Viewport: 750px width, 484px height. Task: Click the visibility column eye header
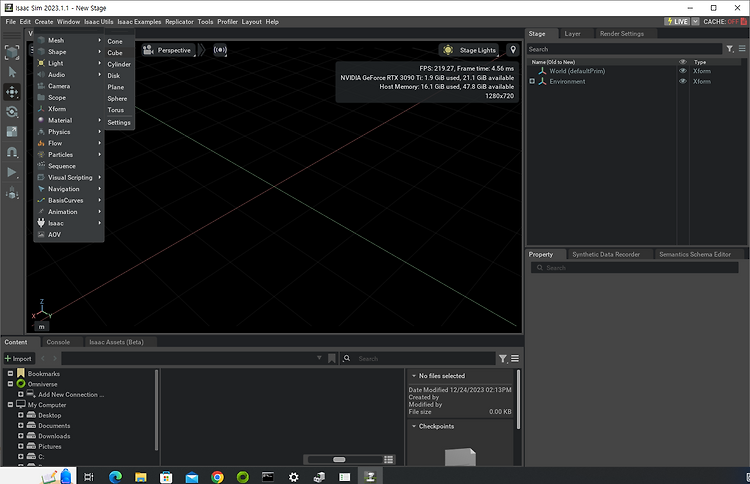coord(683,62)
